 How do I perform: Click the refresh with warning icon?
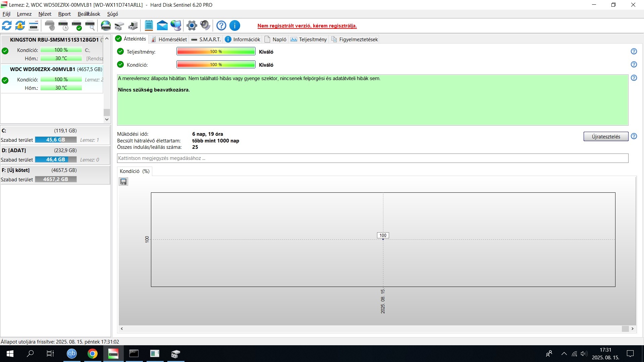coord(20,25)
